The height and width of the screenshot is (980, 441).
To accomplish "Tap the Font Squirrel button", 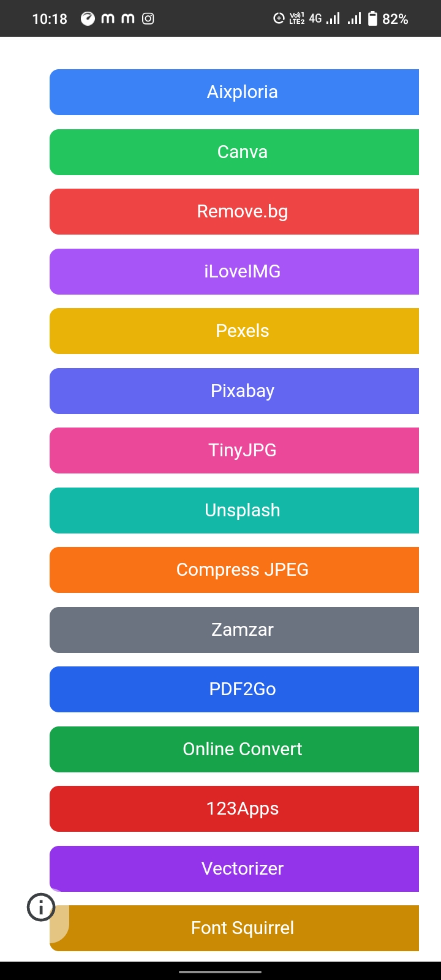I will 242,928.
